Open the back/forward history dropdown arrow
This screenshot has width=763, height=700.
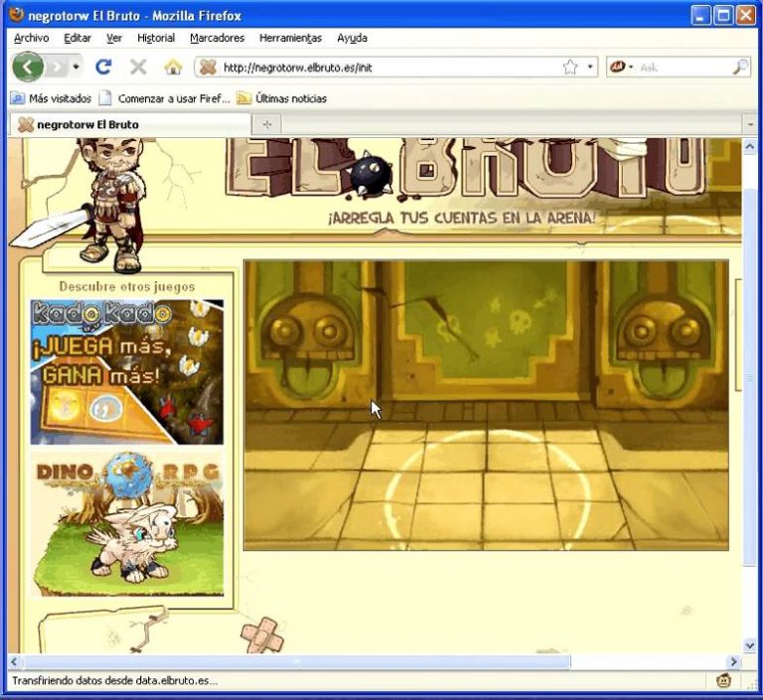pos(76,67)
